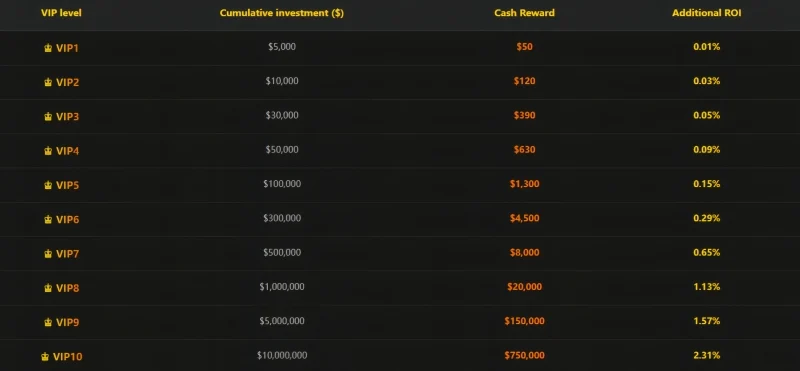Click the crown icon beside VIP2

(48, 83)
